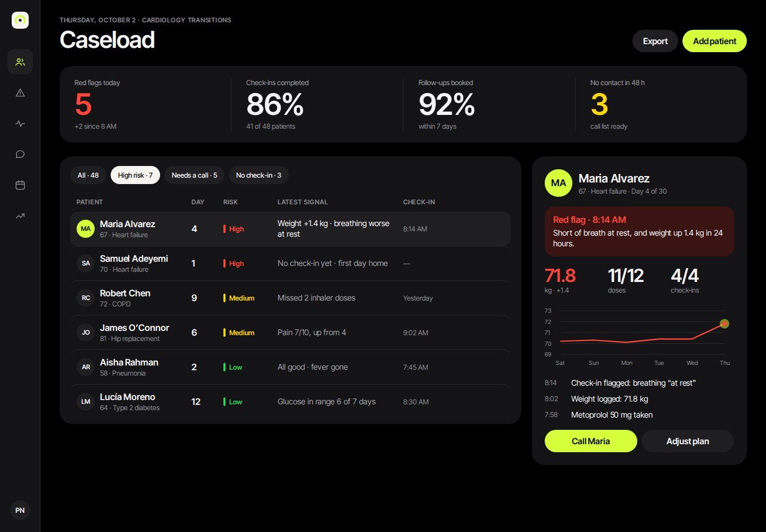766x532 pixels.
Task: Click Aisha Rahman's AR avatar
Action: click(86, 367)
